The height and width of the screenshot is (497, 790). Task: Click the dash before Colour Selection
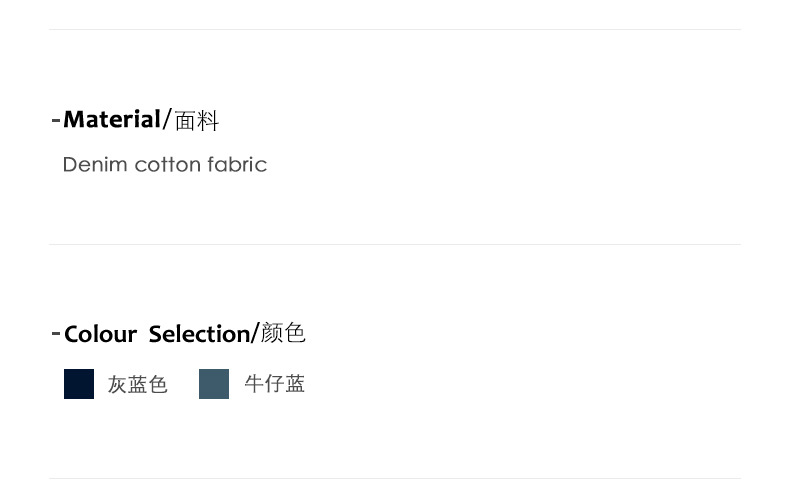coord(55,333)
